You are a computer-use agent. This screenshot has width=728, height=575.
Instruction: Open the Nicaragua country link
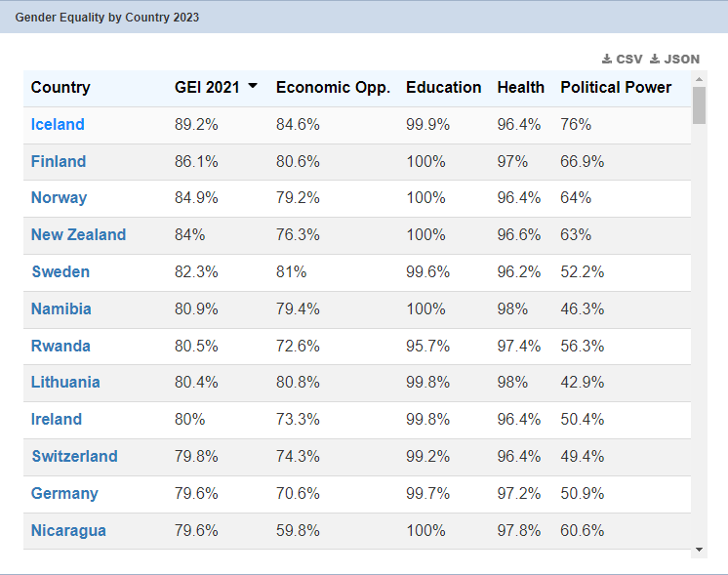[x=68, y=530]
